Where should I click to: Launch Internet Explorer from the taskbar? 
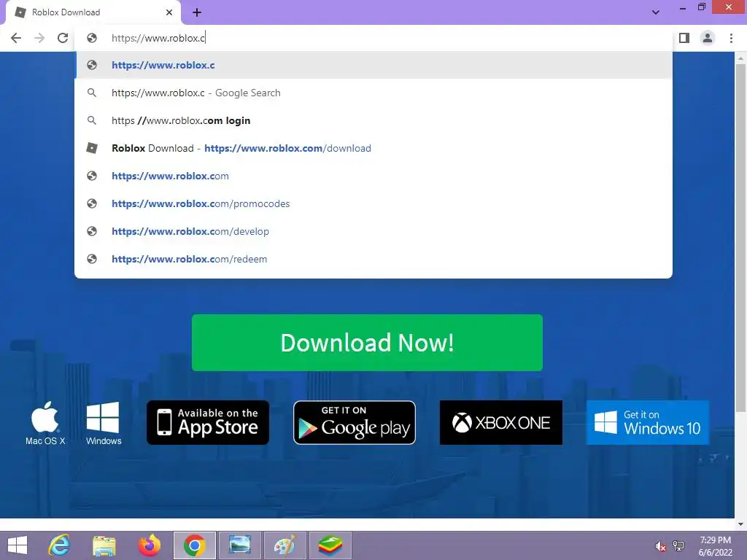click(60, 545)
